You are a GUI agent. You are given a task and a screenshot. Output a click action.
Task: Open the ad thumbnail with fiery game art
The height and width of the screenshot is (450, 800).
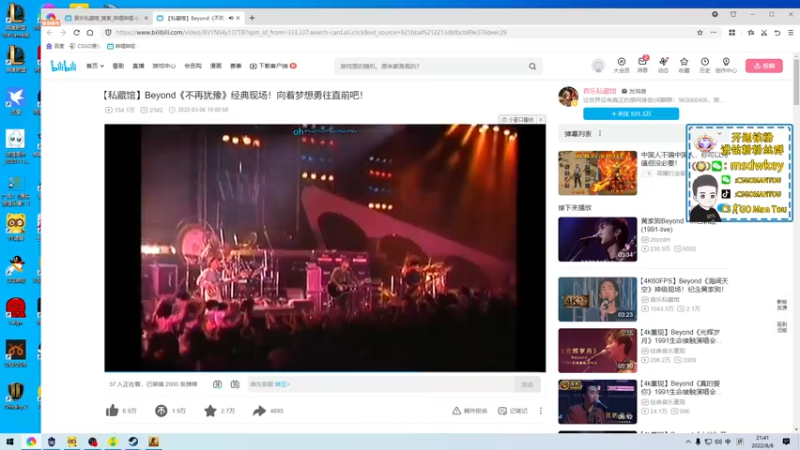[597, 173]
